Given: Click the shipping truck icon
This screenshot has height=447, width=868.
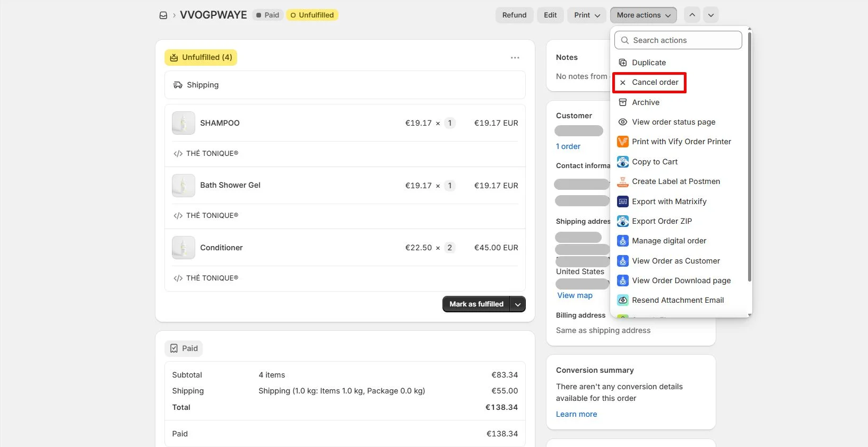Looking at the screenshot, I should pyautogui.click(x=178, y=85).
